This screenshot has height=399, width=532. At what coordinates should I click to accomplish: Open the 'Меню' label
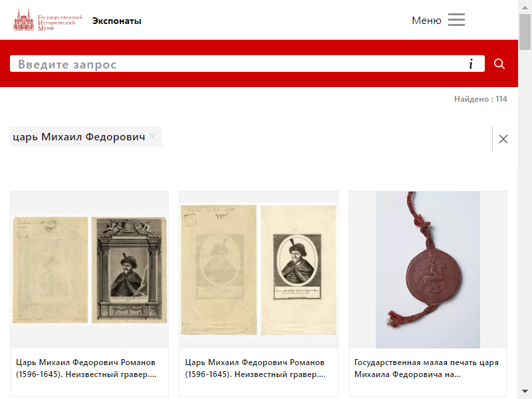pos(426,21)
